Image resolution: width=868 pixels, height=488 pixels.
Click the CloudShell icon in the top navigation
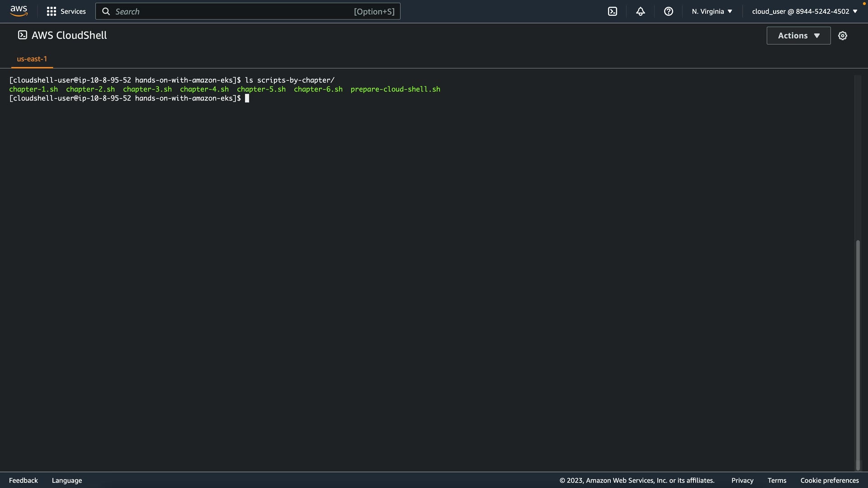tap(613, 11)
